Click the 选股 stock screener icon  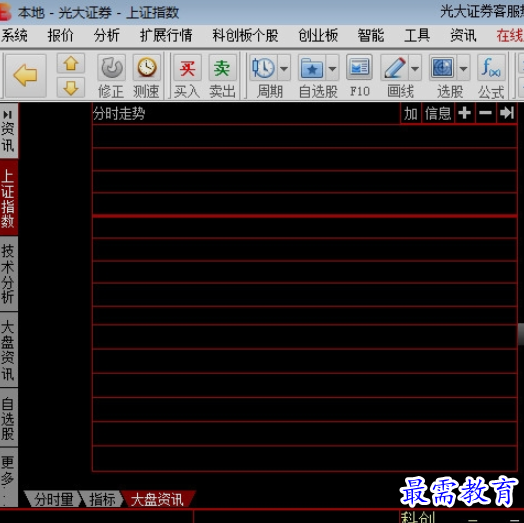click(442, 68)
